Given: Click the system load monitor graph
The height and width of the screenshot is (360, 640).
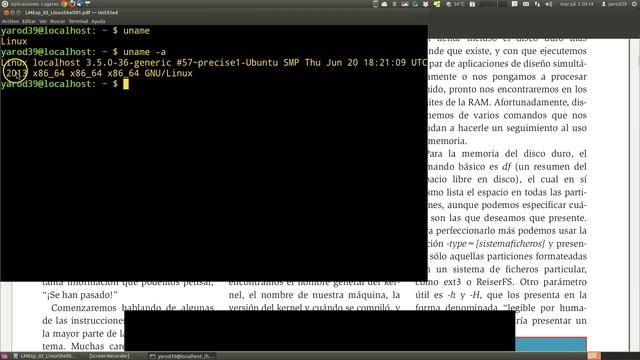Looking at the screenshot, I should pos(493,4).
